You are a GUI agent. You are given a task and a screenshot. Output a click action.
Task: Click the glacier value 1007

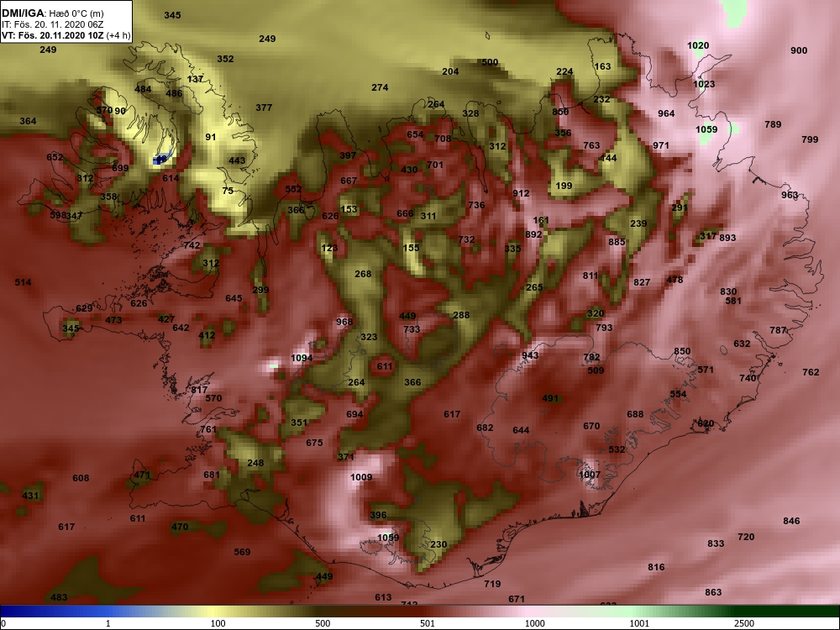point(590,475)
